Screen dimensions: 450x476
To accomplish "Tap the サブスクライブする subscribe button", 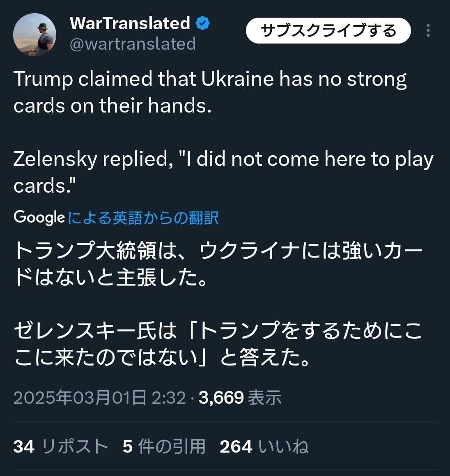I will pos(328,31).
